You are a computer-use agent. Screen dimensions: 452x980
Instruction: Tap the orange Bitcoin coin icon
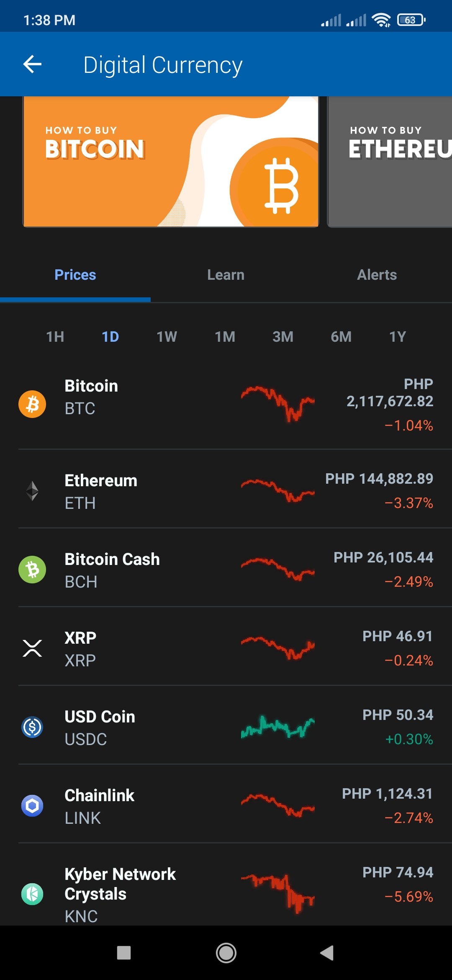coord(32,404)
